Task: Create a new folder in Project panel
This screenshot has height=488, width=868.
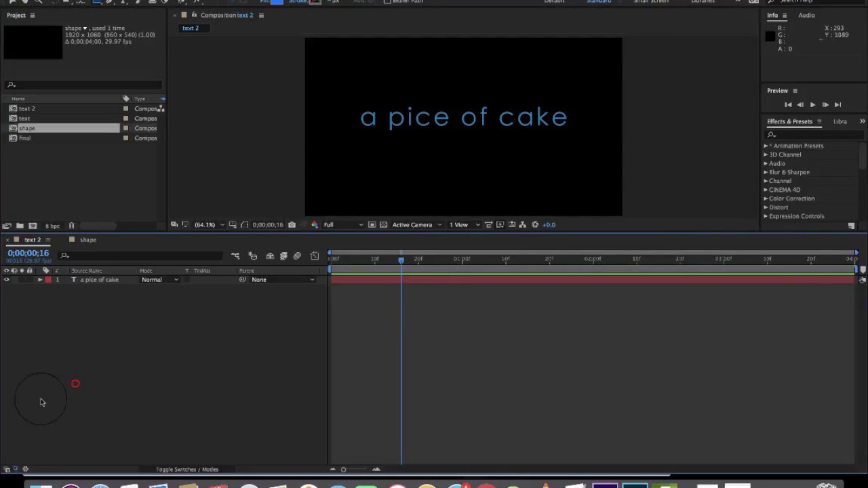Action: [x=20, y=226]
